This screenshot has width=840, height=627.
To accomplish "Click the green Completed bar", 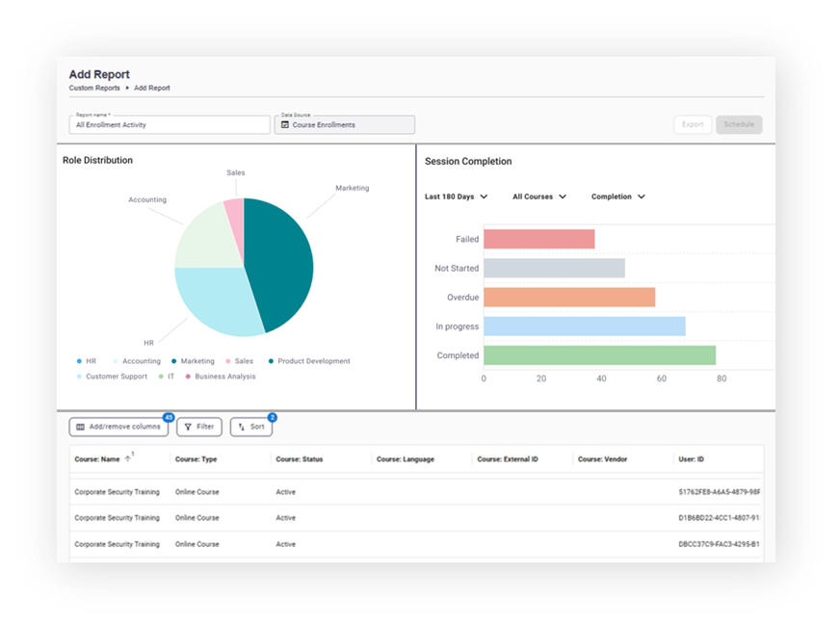I will coord(599,355).
